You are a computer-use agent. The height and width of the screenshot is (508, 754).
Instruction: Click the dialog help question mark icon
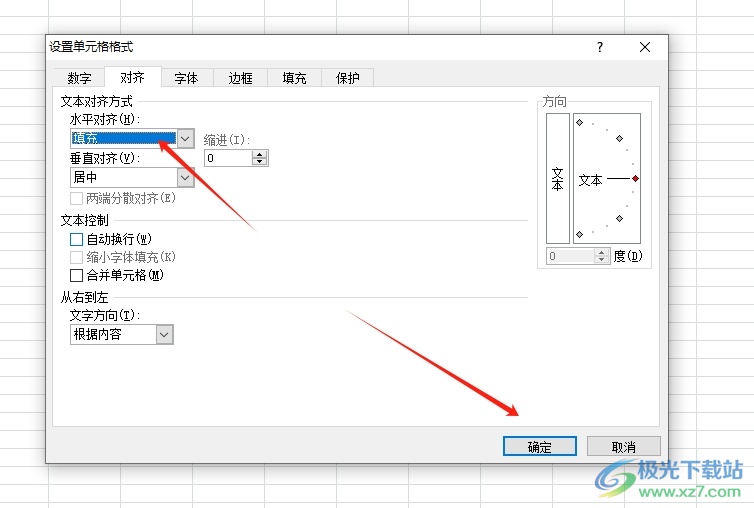coord(600,47)
